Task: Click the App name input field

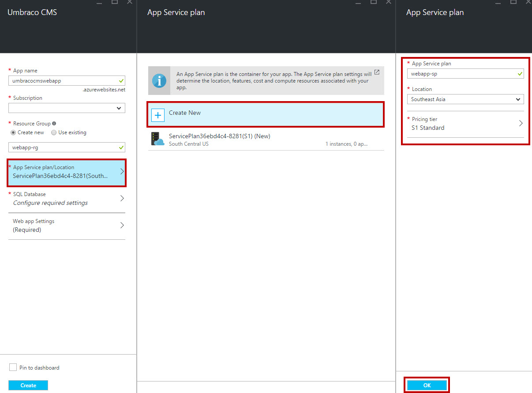Action: point(67,80)
